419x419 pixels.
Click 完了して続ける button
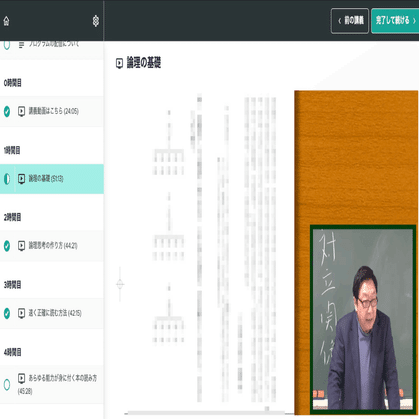(395, 21)
